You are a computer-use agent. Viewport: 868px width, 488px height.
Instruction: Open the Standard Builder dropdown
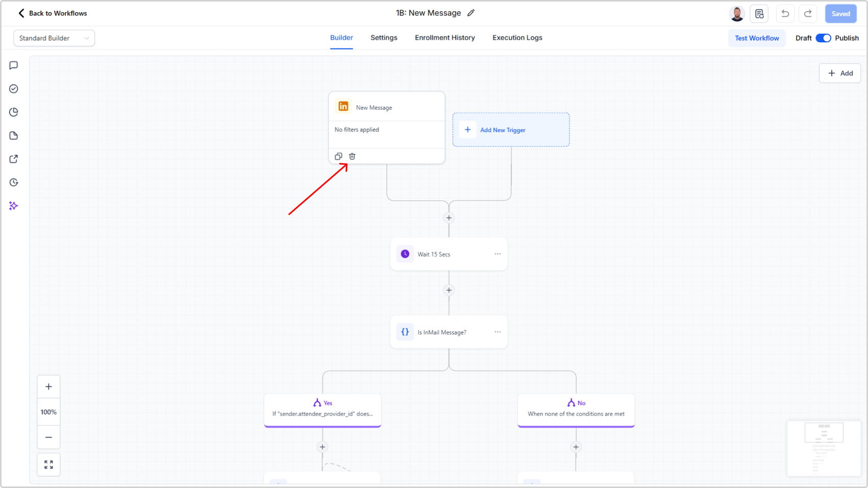click(54, 38)
